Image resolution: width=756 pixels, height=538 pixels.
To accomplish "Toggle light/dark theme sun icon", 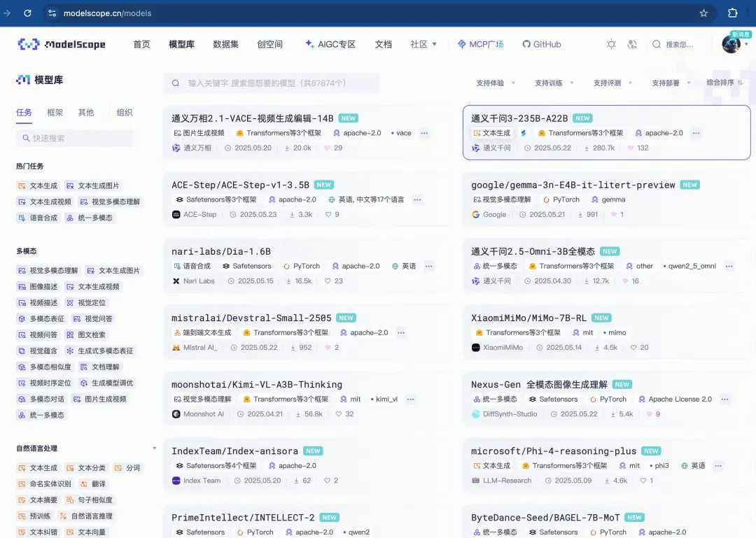I will pos(611,44).
